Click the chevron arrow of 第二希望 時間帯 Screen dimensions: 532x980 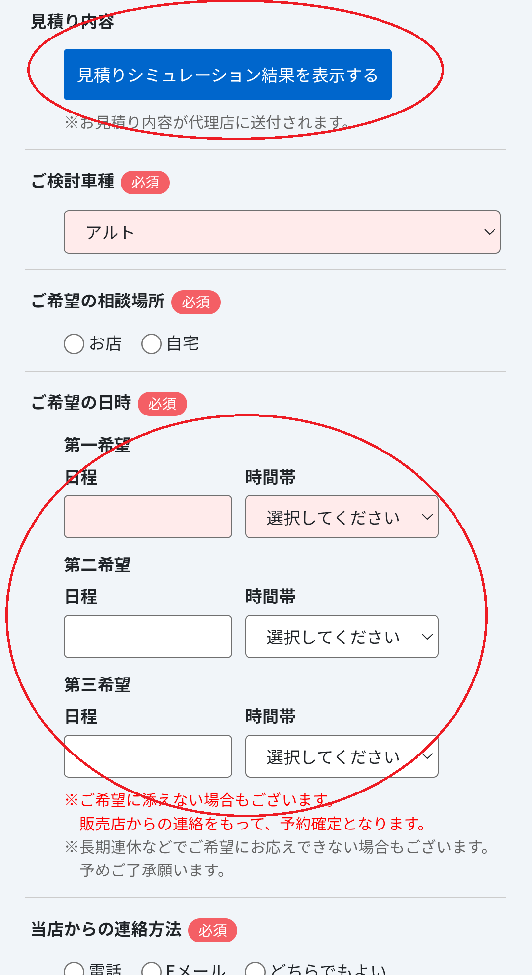[427, 637]
